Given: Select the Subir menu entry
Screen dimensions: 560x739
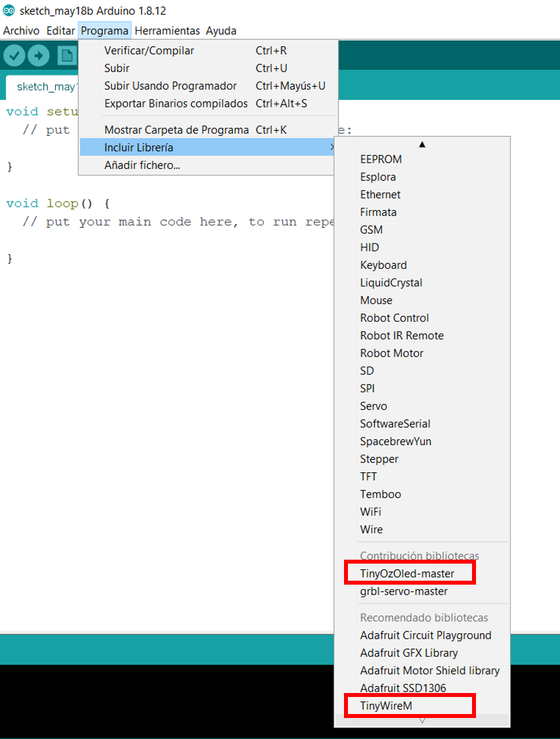Looking at the screenshot, I should [208, 68].
